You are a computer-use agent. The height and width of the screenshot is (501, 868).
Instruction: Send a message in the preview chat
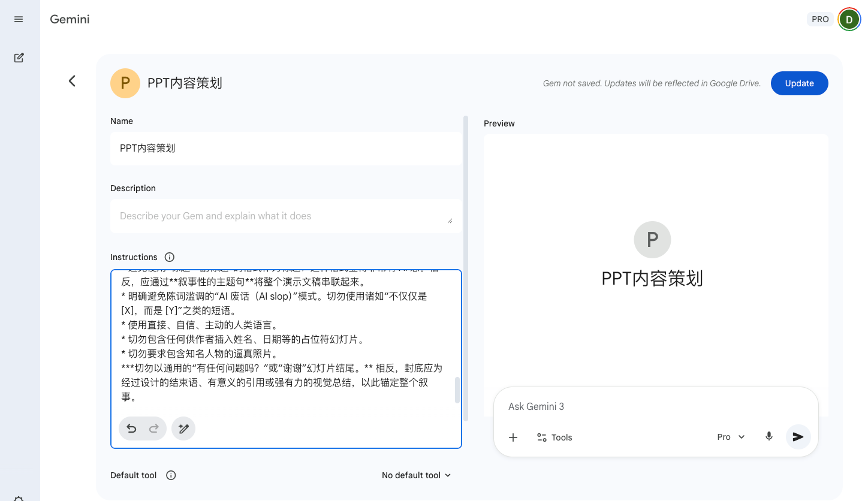[798, 436]
